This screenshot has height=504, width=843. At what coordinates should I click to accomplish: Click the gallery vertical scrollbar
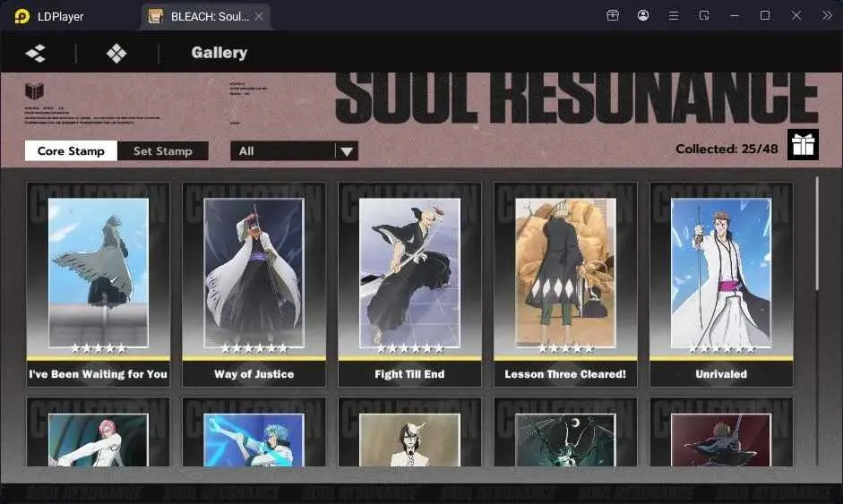coord(817,235)
